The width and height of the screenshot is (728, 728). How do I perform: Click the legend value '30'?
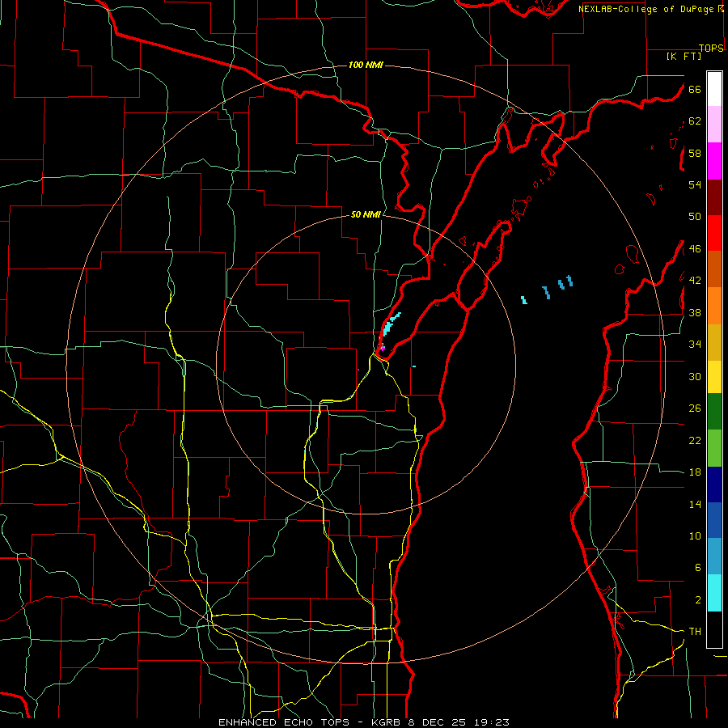point(695,376)
